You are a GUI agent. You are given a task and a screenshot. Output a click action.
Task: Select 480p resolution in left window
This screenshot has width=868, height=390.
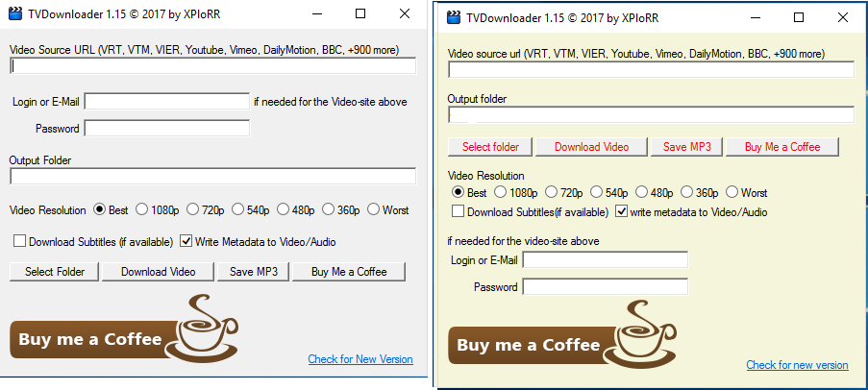[x=283, y=209]
